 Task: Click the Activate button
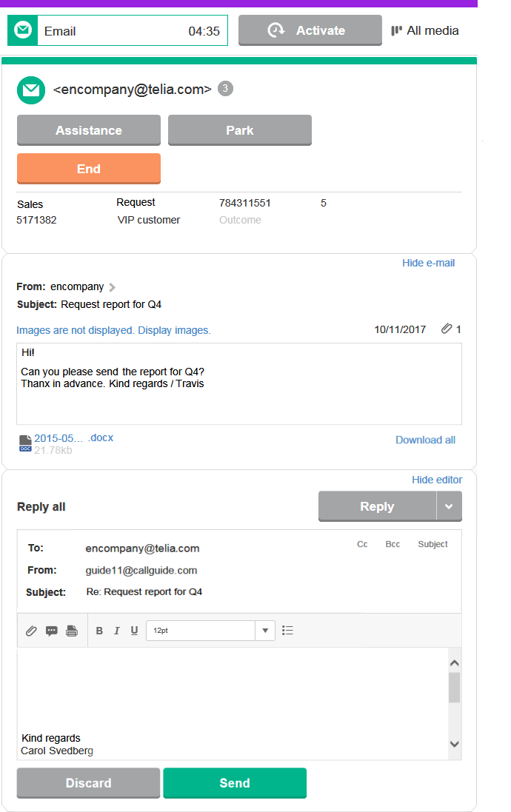(x=310, y=31)
